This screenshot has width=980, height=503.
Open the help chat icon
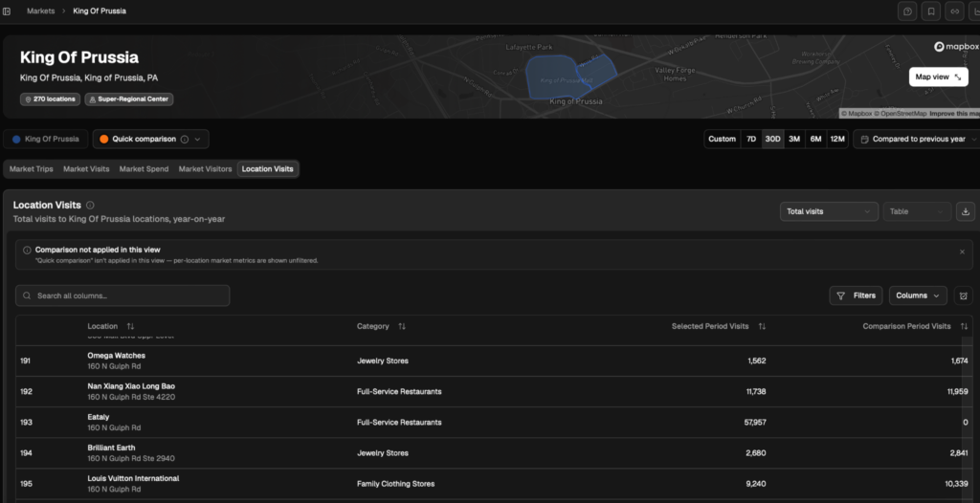point(907,11)
